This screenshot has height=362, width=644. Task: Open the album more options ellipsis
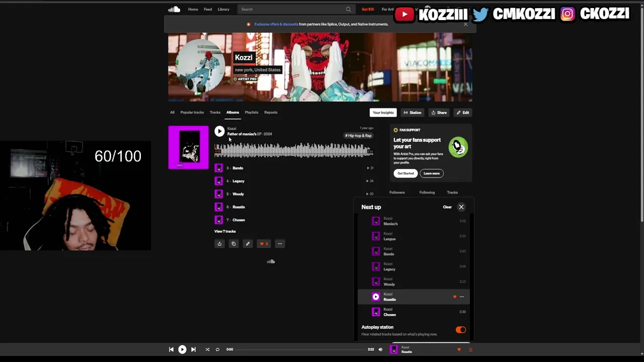280,244
